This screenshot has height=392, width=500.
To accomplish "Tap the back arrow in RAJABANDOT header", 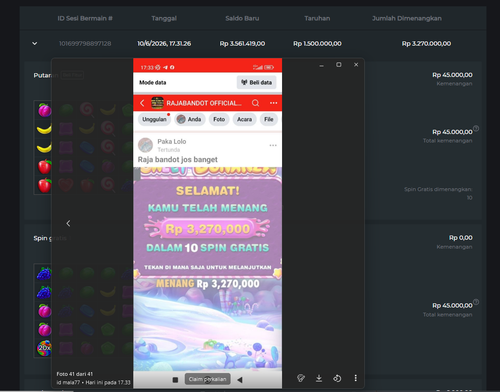I will click(x=142, y=103).
